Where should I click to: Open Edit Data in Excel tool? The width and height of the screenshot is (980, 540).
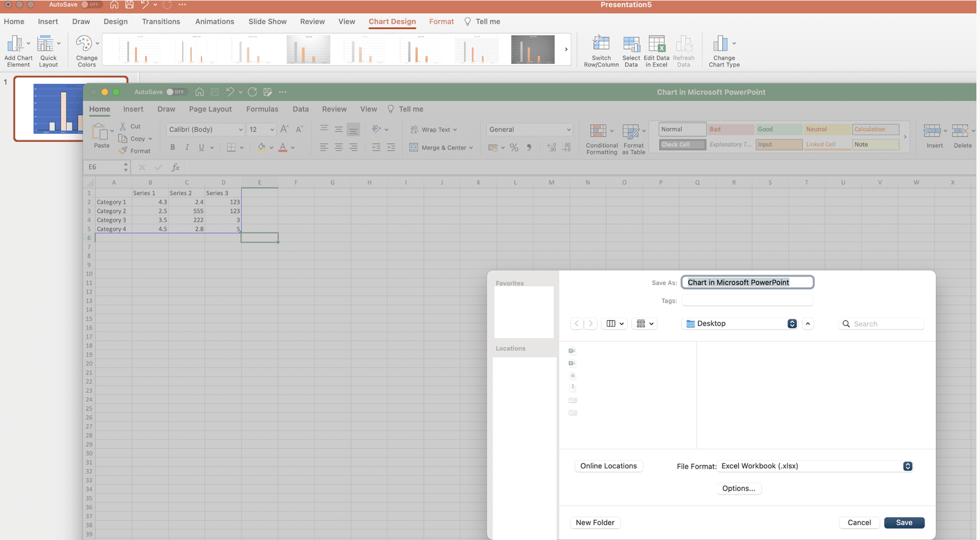(x=656, y=44)
